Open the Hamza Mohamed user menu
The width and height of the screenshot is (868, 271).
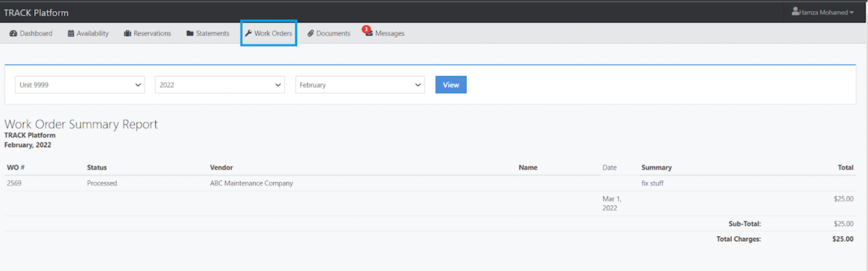click(x=822, y=12)
